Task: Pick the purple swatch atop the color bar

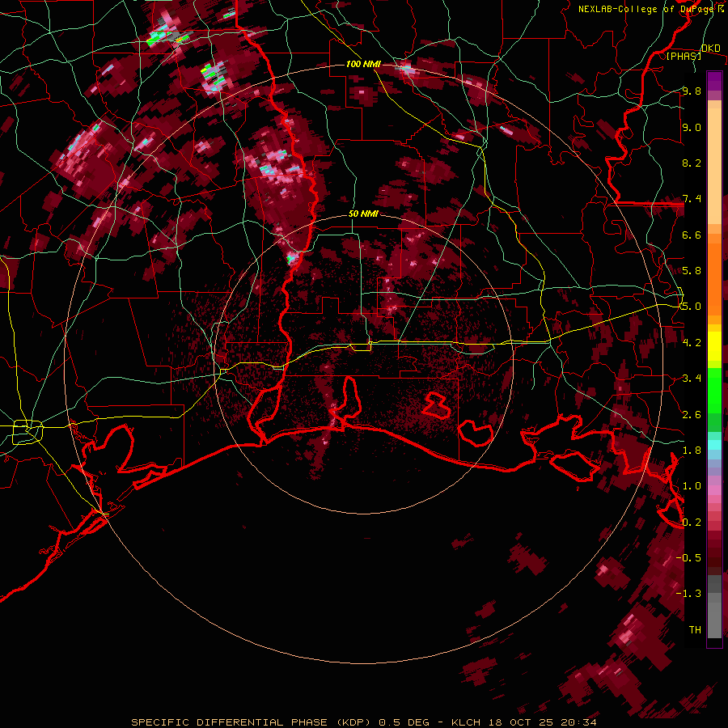Action: click(714, 81)
